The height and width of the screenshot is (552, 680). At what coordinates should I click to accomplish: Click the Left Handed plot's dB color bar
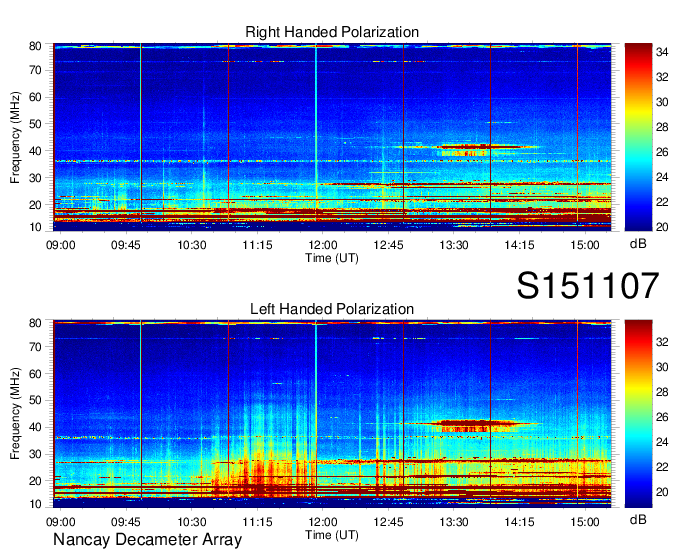click(638, 414)
